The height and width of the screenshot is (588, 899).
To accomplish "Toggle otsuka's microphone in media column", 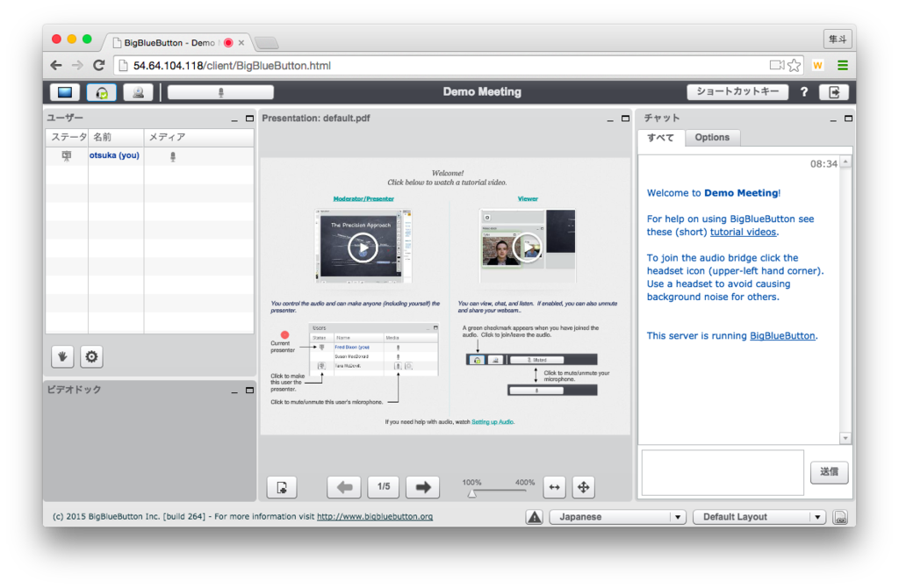I will [173, 156].
